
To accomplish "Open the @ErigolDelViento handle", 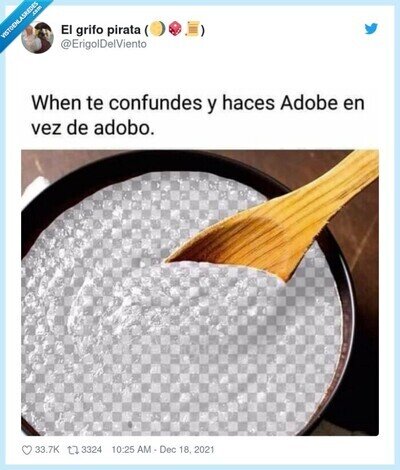I will point(104,44).
